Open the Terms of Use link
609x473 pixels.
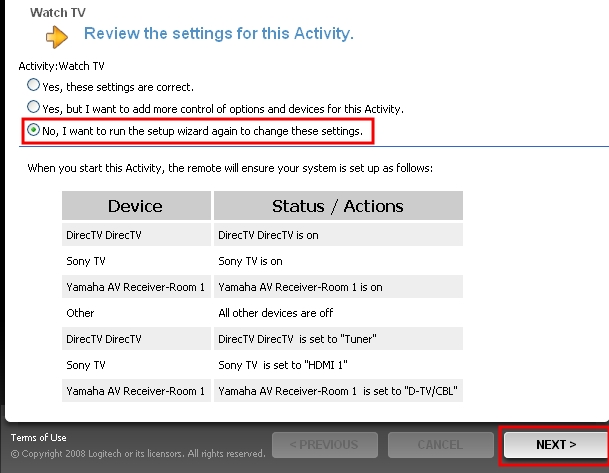pos(38,438)
